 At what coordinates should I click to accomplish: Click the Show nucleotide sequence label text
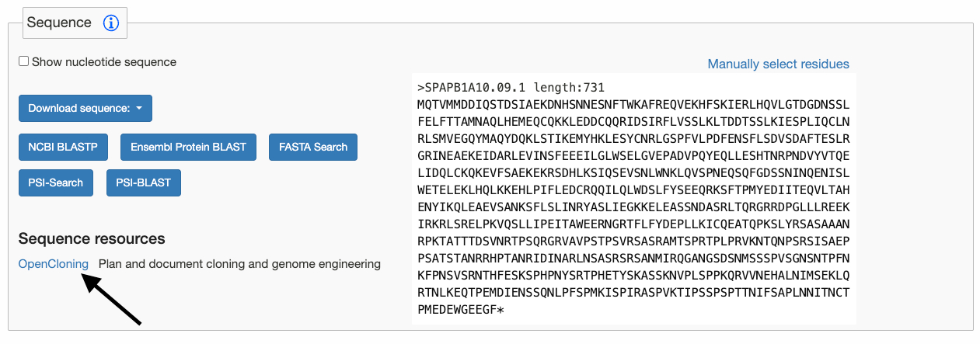pyautogui.click(x=104, y=61)
